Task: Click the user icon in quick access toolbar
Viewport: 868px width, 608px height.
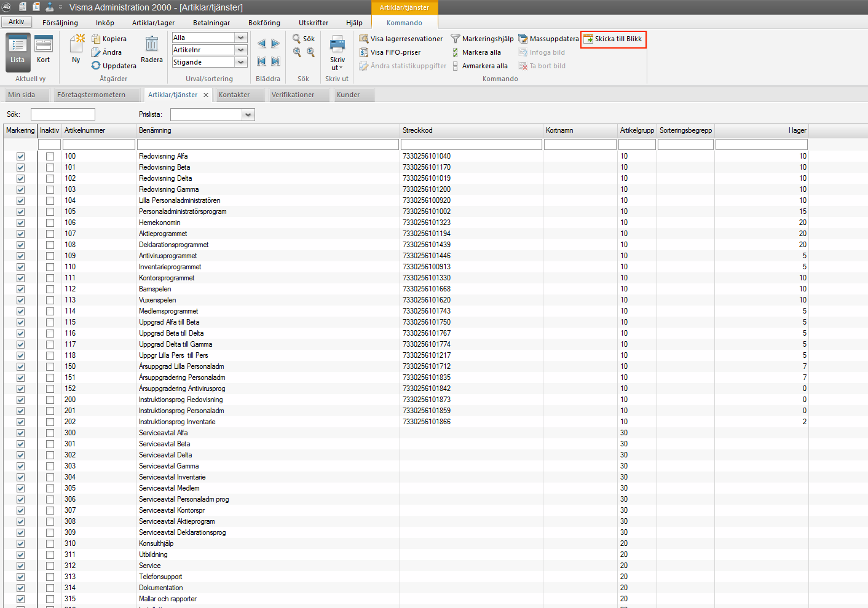Action: tap(50, 7)
